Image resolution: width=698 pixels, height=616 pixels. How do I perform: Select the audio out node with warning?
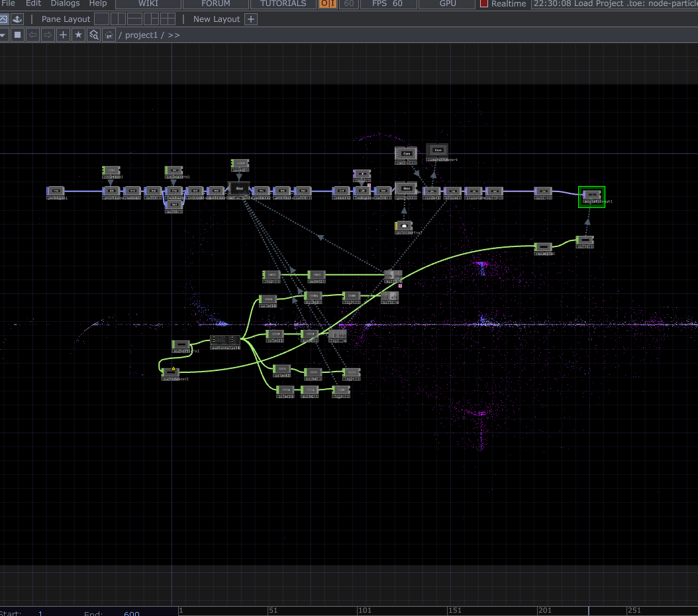(170, 372)
